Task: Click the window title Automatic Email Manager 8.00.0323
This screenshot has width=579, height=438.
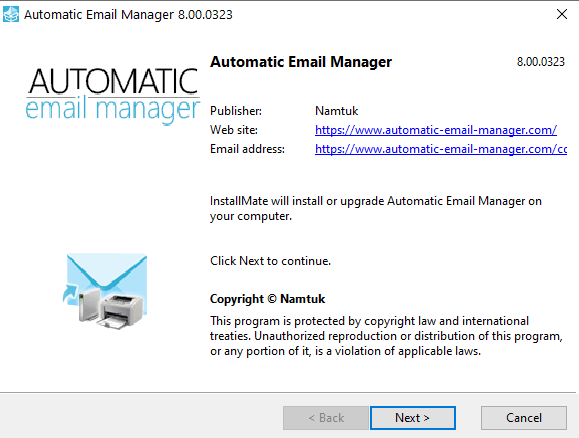Action: [128, 15]
